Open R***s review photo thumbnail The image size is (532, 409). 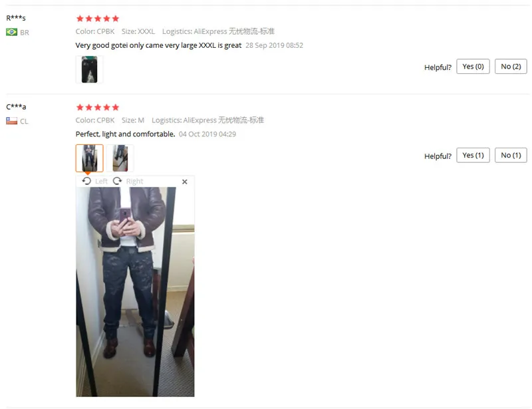tap(89, 70)
